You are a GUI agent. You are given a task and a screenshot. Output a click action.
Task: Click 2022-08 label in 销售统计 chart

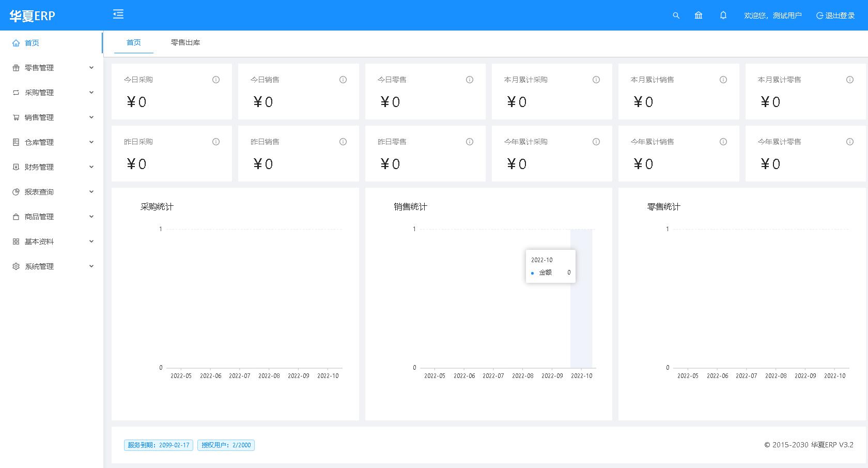tap(523, 376)
